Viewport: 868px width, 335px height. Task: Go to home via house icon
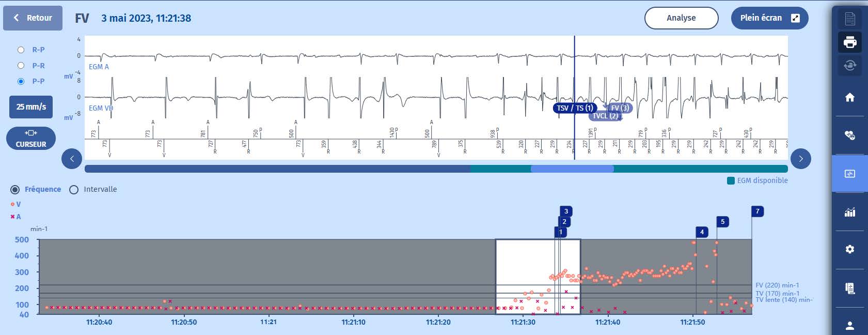coord(850,97)
